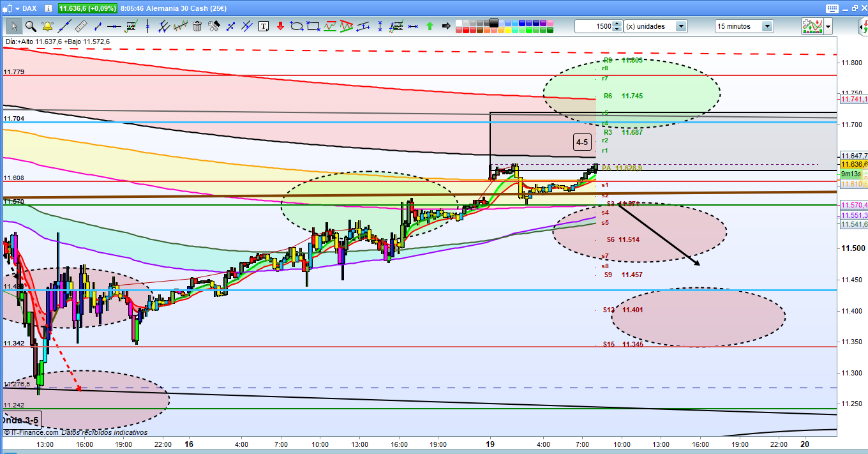Select the arrow pointer cursor tool
This screenshot has width=868, height=454.
pyautogui.click(x=14, y=26)
